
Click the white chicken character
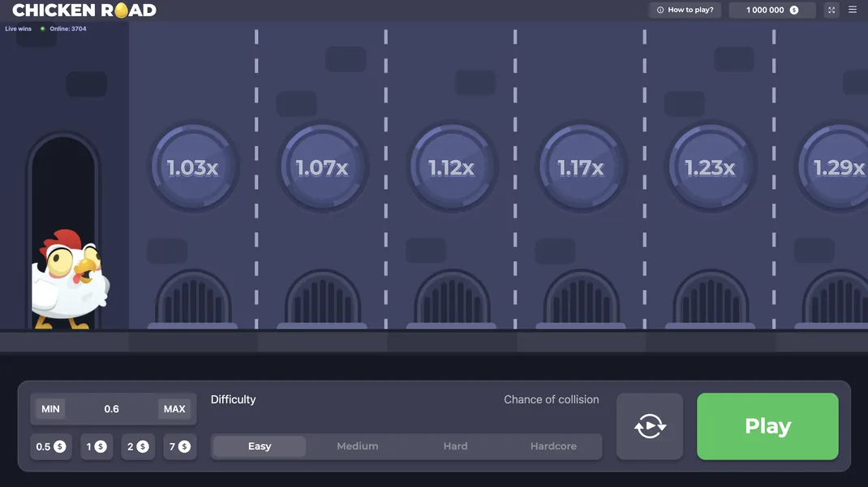pyautogui.click(x=68, y=280)
